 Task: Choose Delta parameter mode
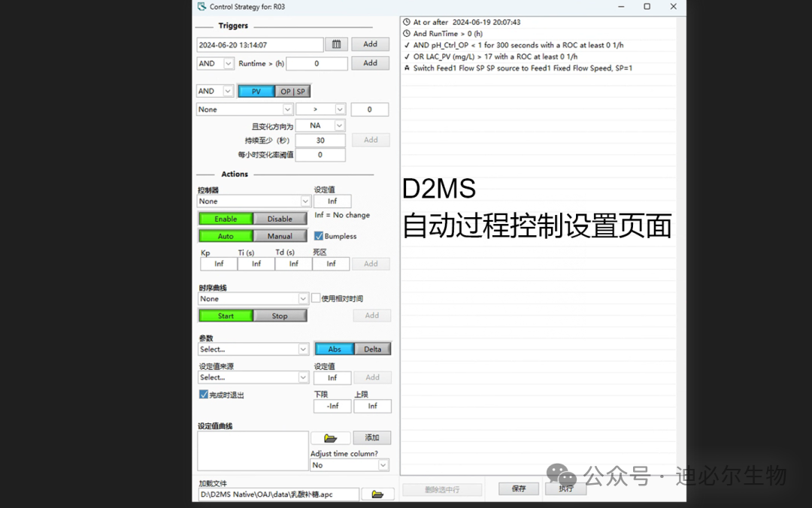tap(372, 349)
